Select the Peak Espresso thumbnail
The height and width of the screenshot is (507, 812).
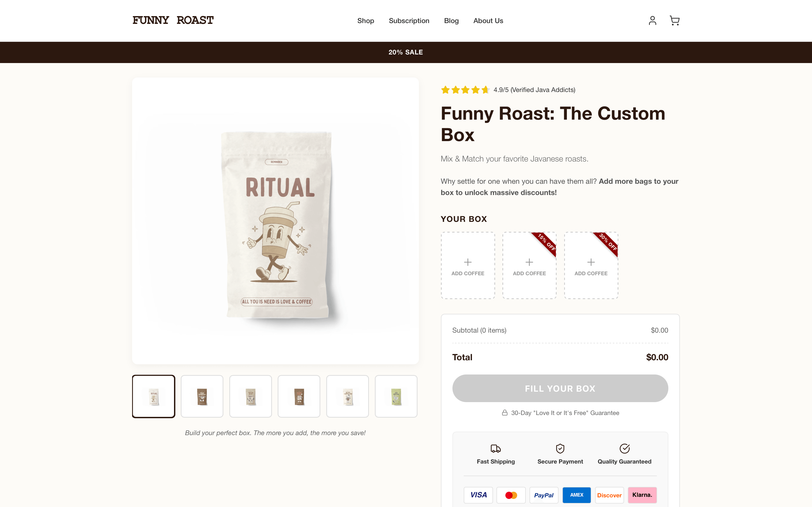tap(202, 396)
